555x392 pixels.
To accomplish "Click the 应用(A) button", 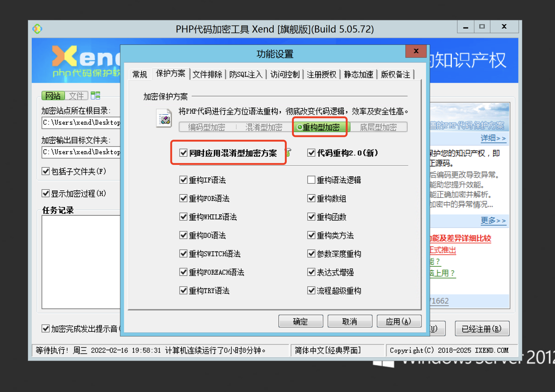I will (x=399, y=321).
